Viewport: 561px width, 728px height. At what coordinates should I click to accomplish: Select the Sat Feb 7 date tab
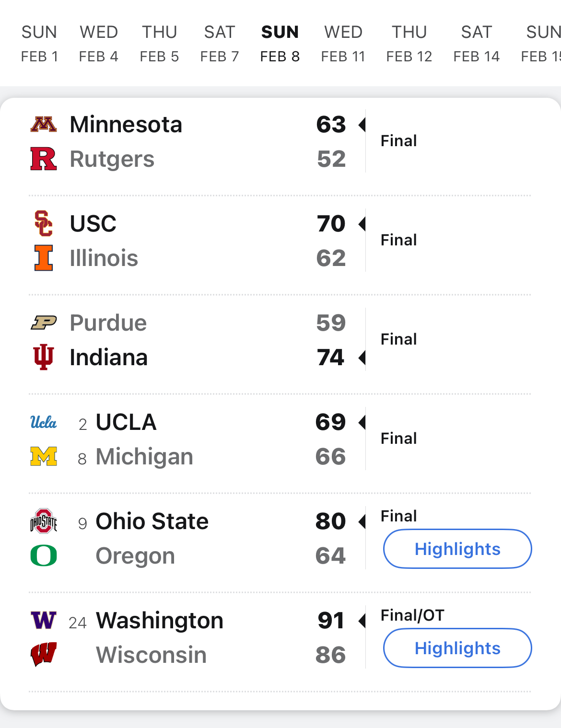[220, 44]
